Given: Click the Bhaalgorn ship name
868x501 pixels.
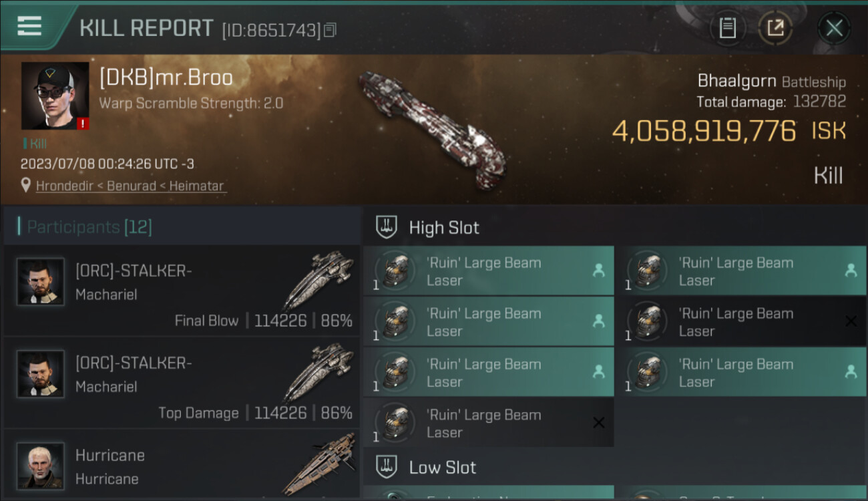Looking at the screenshot, I should 736,81.
